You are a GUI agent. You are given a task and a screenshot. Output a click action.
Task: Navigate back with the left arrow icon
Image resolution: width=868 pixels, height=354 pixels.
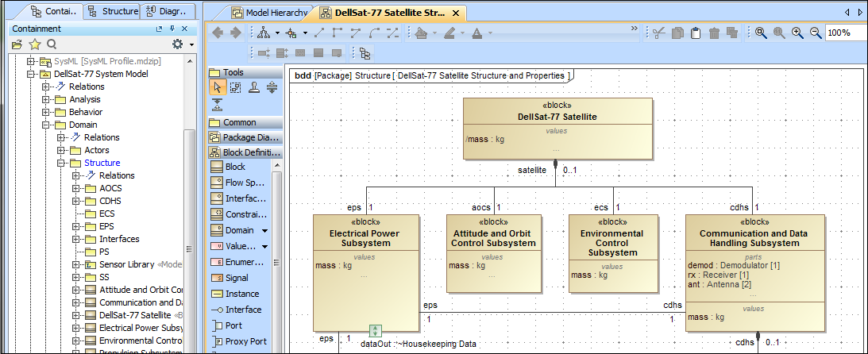click(218, 33)
